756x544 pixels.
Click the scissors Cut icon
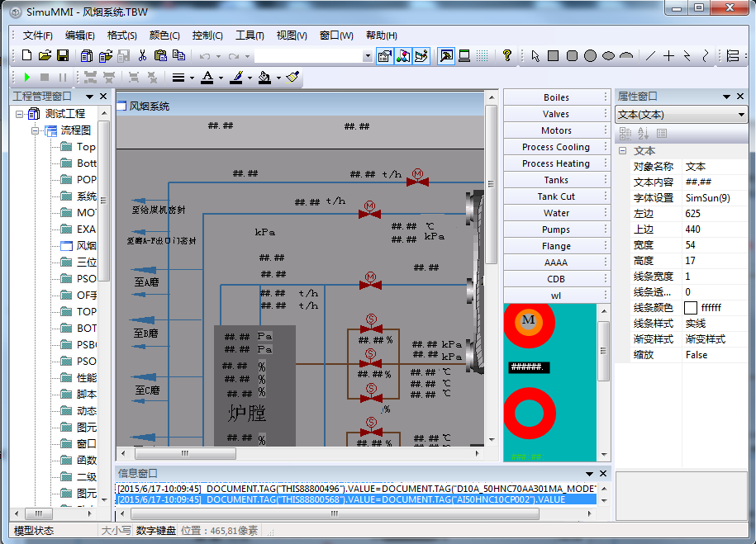click(x=142, y=56)
